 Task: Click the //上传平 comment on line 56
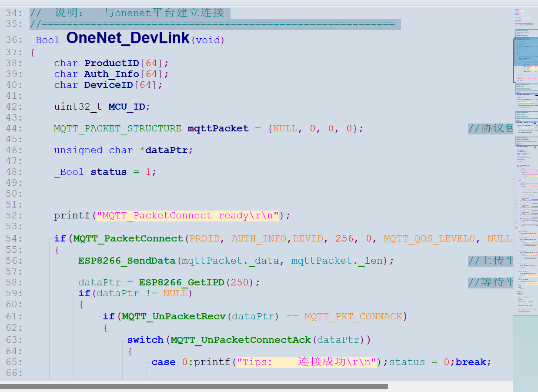(x=491, y=261)
